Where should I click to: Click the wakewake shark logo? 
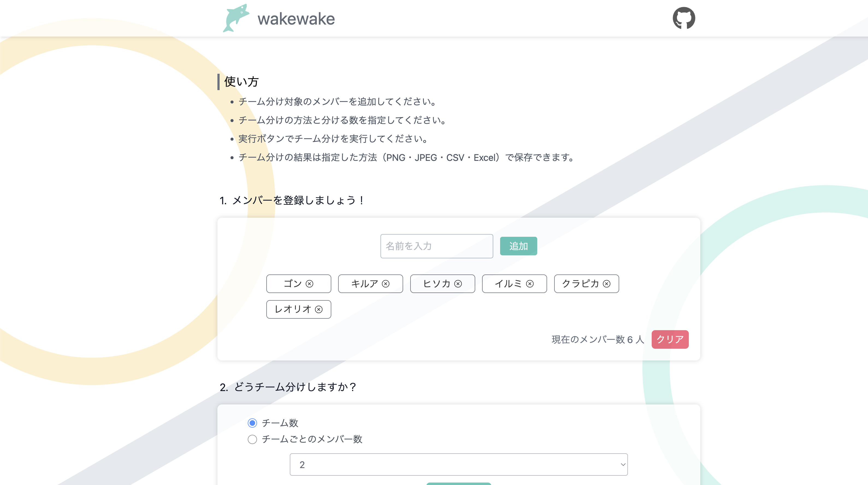pyautogui.click(x=236, y=18)
